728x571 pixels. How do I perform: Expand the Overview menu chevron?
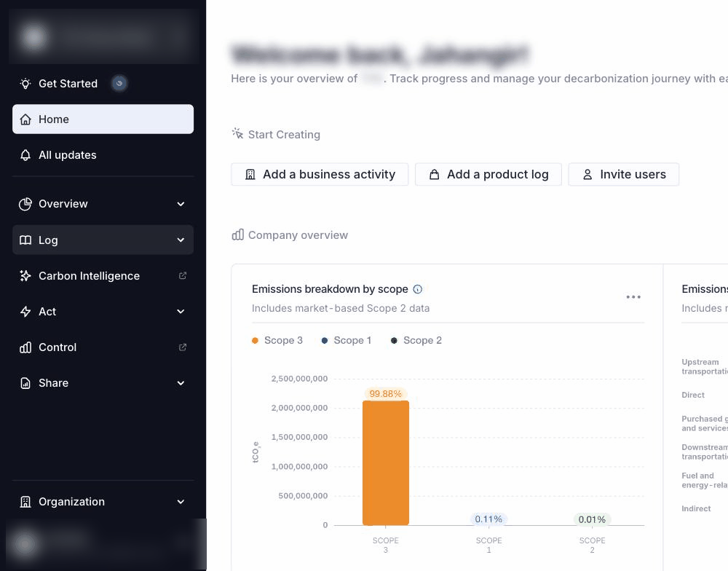point(181,204)
